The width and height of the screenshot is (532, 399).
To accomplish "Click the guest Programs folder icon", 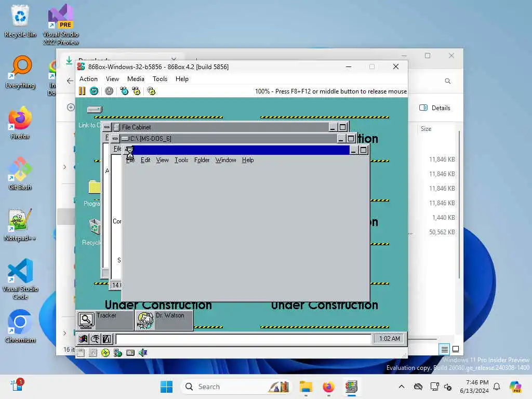I will tap(95, 187).
